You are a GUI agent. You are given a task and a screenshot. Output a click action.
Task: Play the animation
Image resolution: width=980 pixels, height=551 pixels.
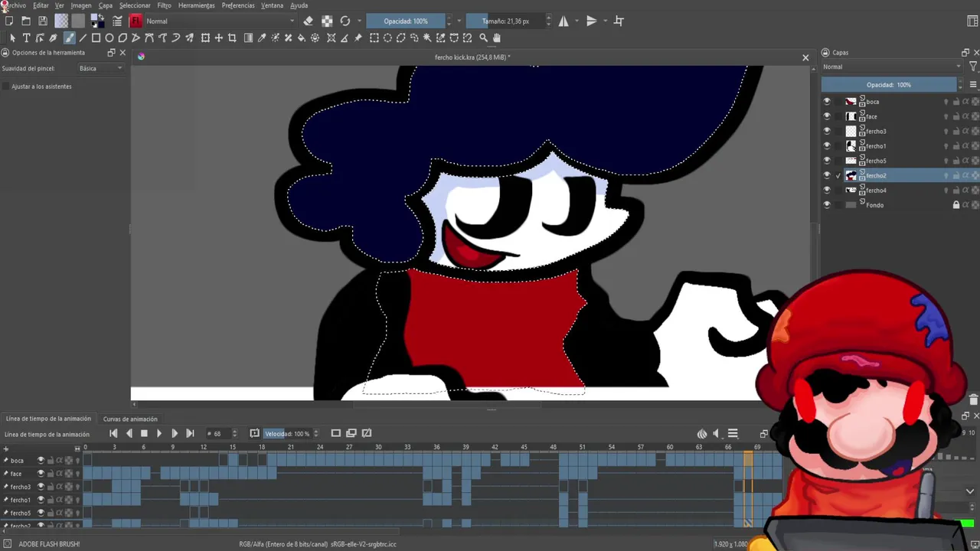coord(159,434)
